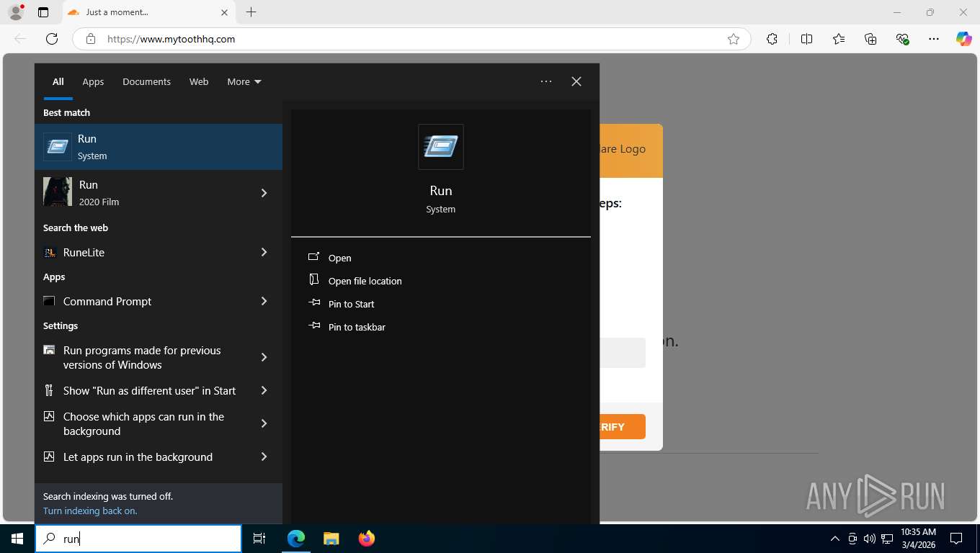Open a new Edge tab

coord(251,12)
